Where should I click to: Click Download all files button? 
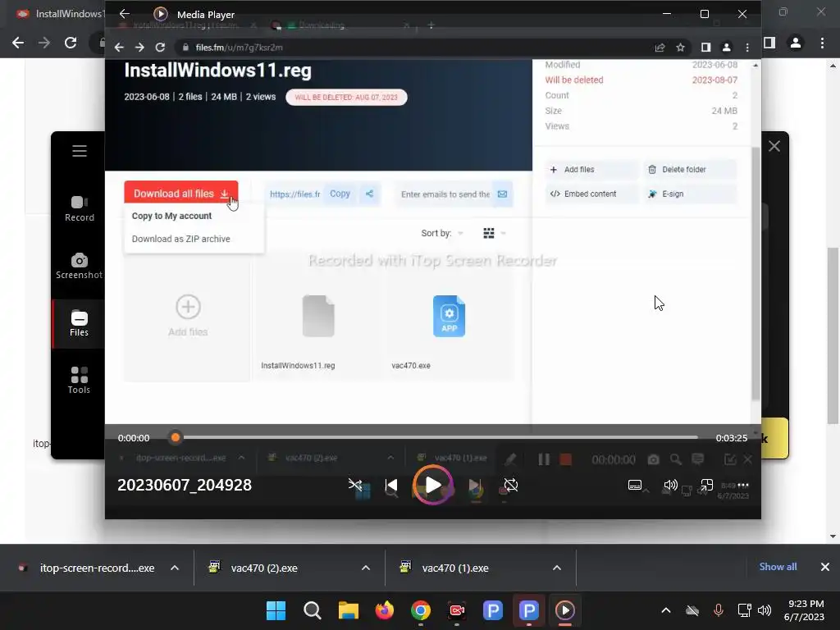[x=181, y=194]
